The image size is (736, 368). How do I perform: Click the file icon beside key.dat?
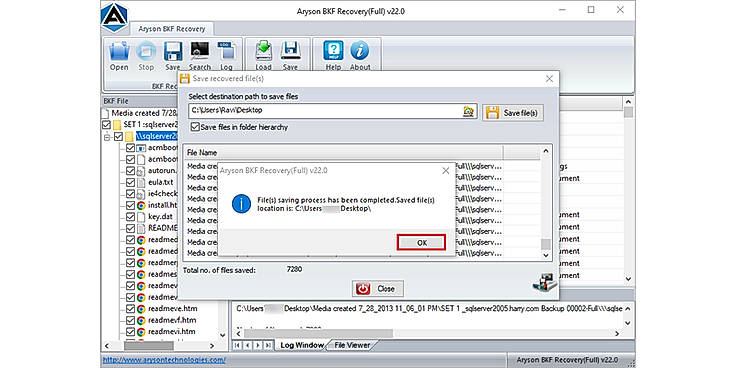(141, 217)
